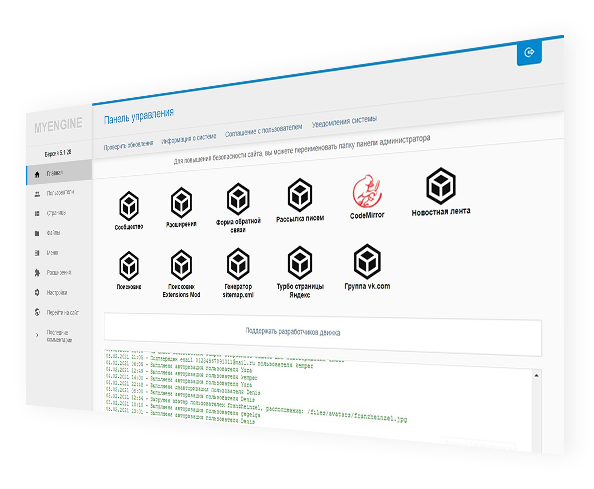594x489 pixels.
Task: Select the home item in sidebar
Action: click(x=59, y=172)
